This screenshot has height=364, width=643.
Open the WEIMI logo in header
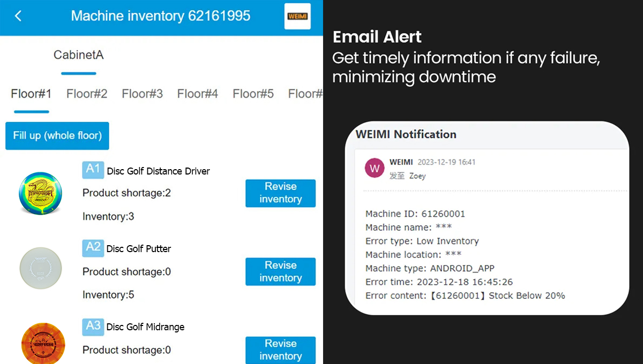(297, 16)
